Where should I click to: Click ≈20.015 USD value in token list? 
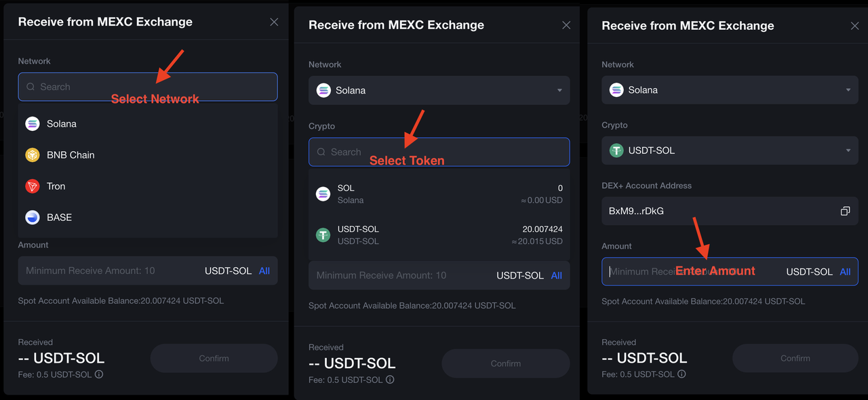(536, 241)
